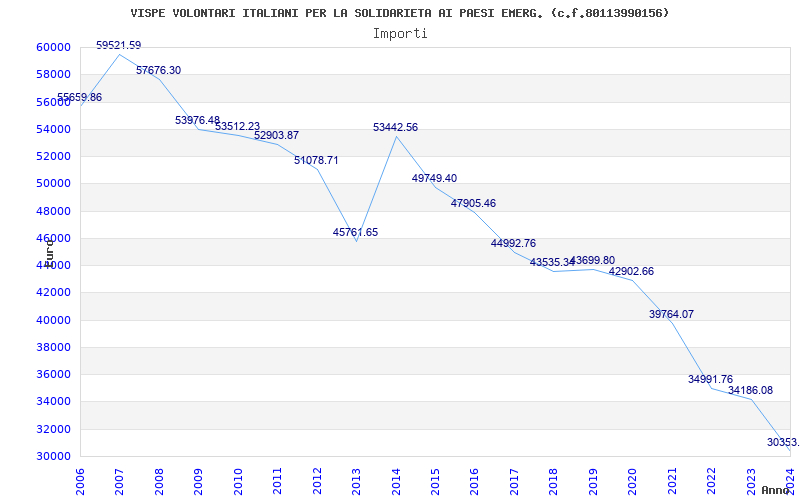Click y-axis tick 50000

pyautogui.click(x=53, y=184)
